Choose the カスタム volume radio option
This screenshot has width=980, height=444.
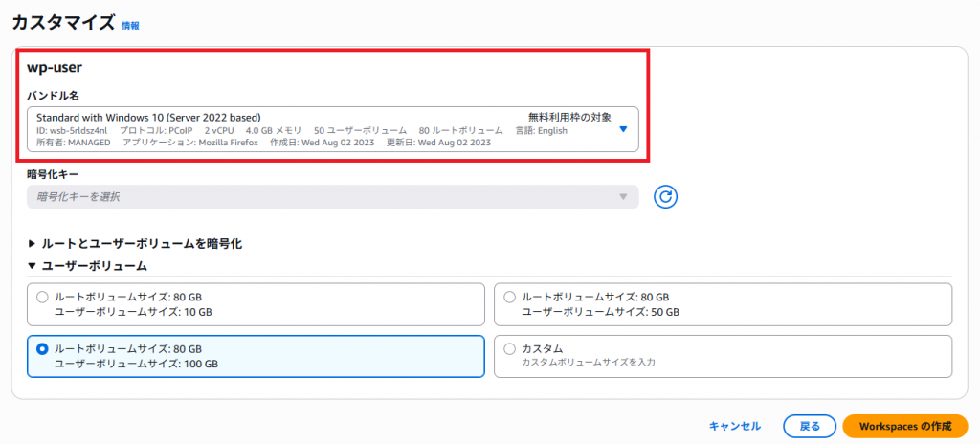509,349
